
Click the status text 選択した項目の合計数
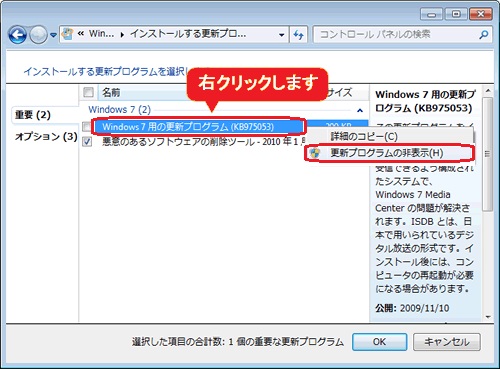(238, 342)
